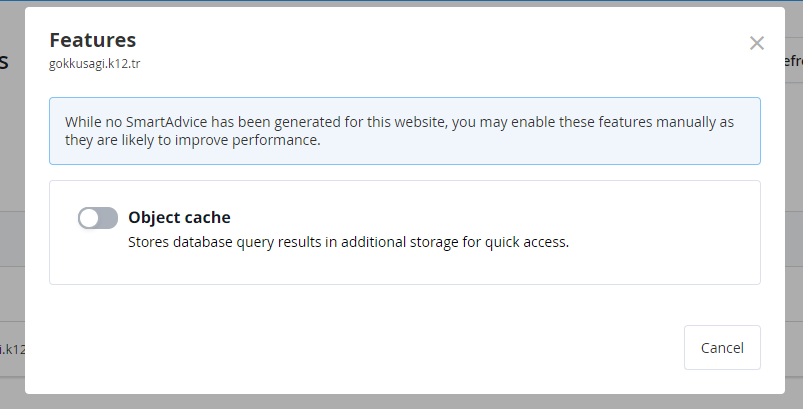Select the Object cache description text
Image resolution: width=803 pixels, height=409 pixels.
[348, 242]
